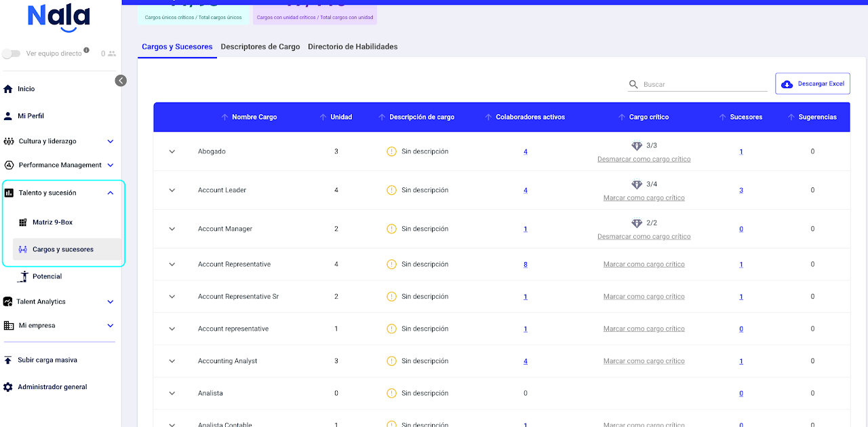868x427 pixels.
Task: Open Administrador general settings
Action: coord(52,387)
